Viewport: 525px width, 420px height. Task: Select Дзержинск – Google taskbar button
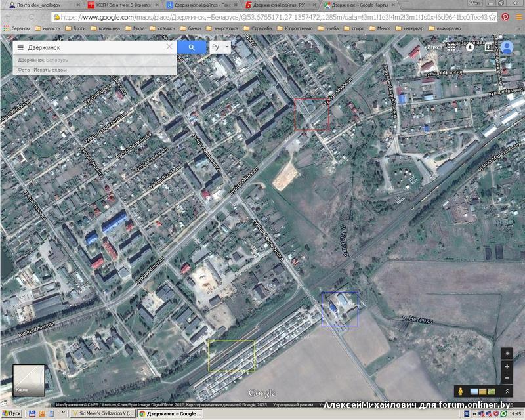click(170, 414)
